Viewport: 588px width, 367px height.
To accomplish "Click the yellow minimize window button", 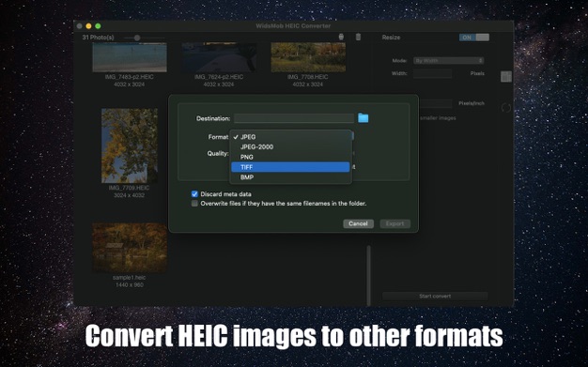I will coord(88,26).
